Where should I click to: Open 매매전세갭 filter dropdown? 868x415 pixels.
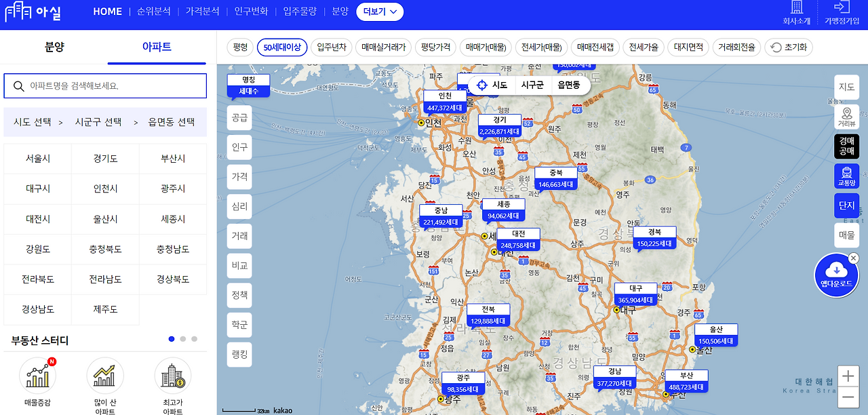(595, 47)
